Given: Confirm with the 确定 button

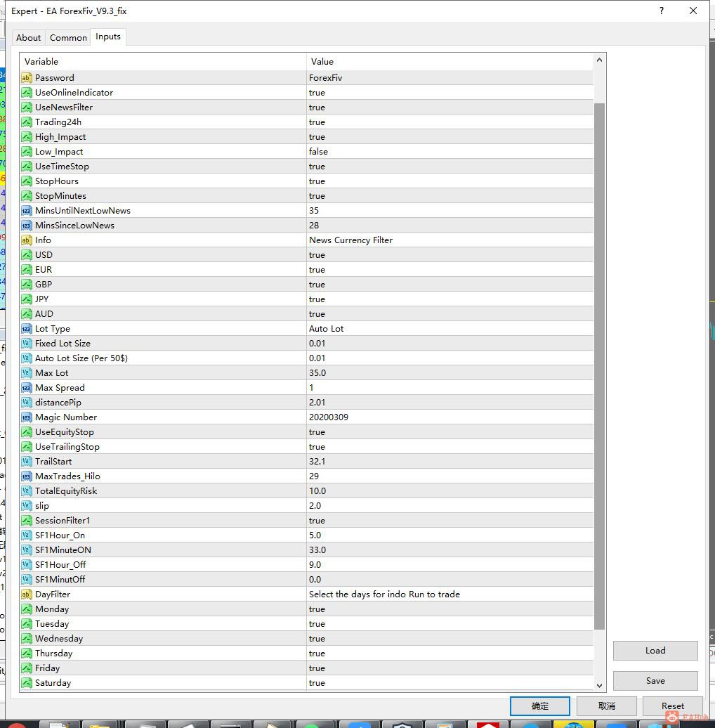Looking at the screenshot, I should click(x=539, y=706).
